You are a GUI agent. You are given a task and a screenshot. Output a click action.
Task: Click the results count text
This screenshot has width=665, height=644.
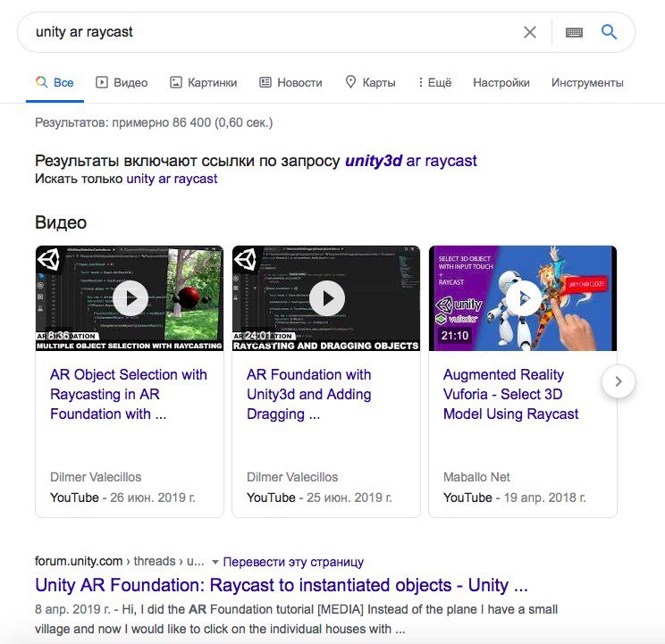click(154, 123)
